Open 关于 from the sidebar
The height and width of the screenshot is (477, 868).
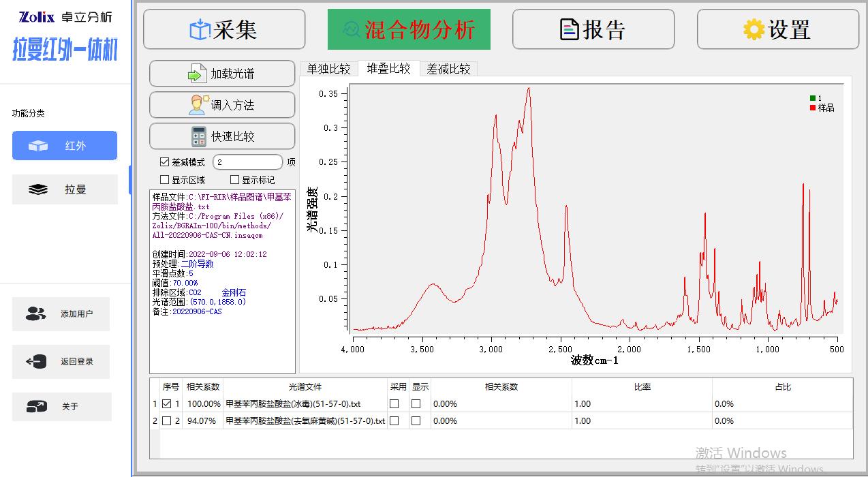coord(61,407)
